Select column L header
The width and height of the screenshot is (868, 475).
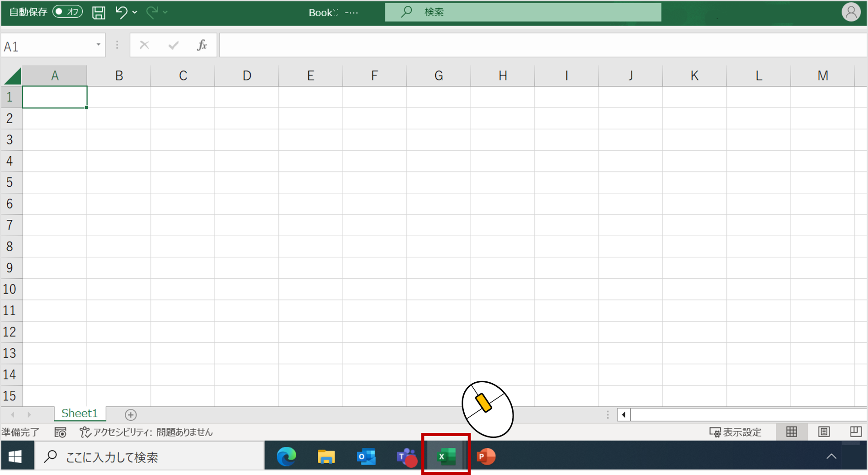coord(759,76)
